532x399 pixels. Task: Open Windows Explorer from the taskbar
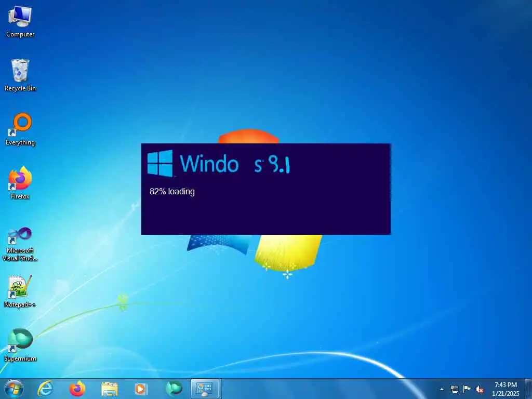[x=109, y=389]
